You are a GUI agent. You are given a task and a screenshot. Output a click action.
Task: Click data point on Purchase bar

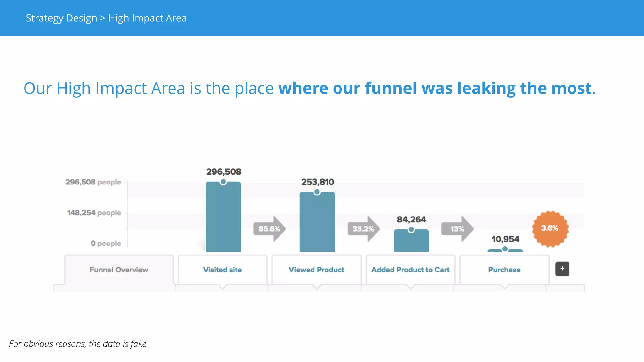(x=505, y=249)
